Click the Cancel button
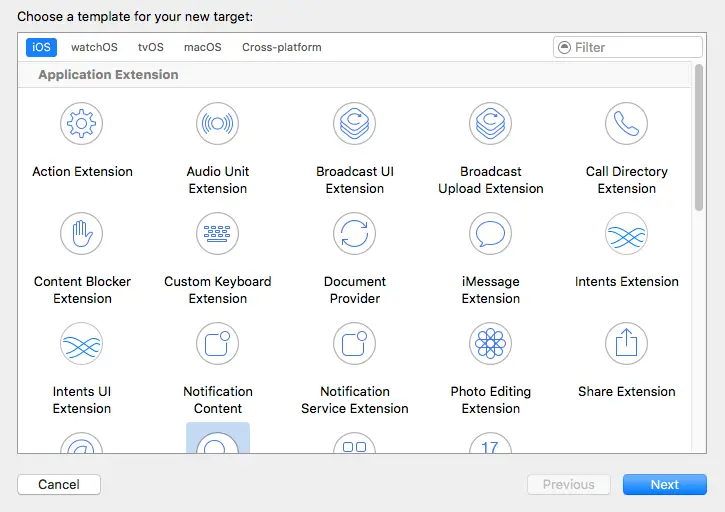The width and height of the screenshot is (725, 512). pyautogui.click(x=59, y=484)
